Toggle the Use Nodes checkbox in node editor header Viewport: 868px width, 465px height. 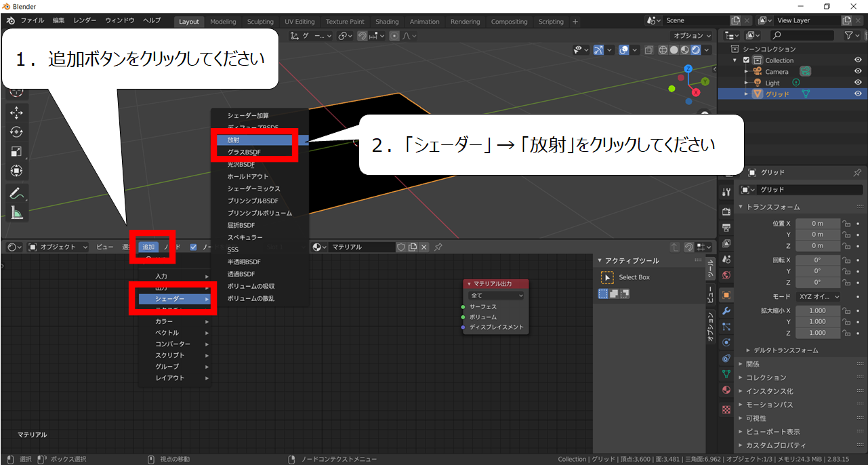(194, 247)
